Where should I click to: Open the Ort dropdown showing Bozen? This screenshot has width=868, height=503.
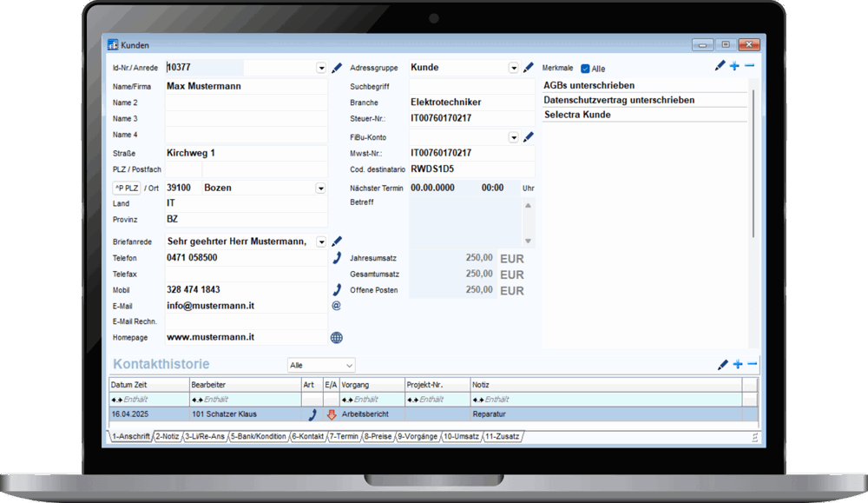pyautogui.click(x=320, y=188)
